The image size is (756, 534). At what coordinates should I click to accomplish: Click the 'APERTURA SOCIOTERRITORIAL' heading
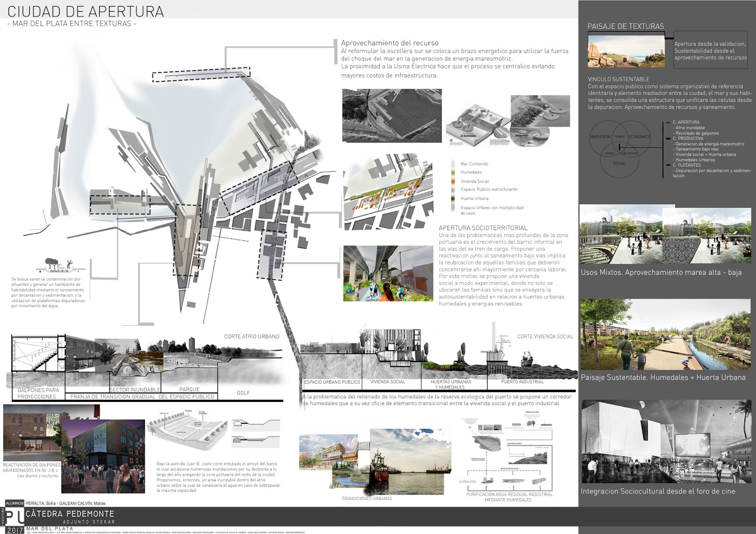pos(483,228)
